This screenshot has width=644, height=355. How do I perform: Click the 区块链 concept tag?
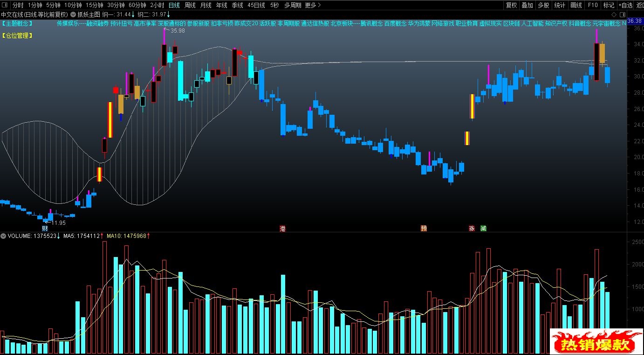click(512, 23)
